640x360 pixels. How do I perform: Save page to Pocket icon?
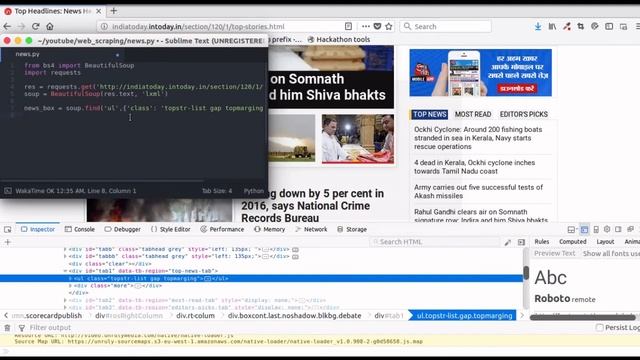pyautogui.click(x=378, y=26)
